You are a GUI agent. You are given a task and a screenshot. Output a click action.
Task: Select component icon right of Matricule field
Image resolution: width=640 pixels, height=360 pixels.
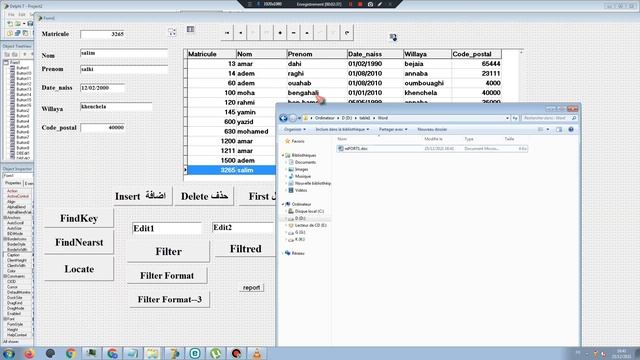coord(172,32)
